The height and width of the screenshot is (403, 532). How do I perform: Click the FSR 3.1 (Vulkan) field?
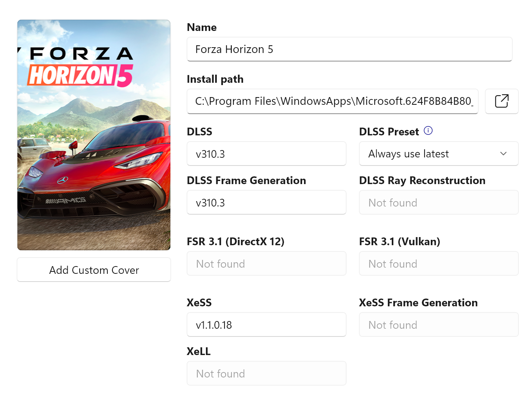(439, 264)
